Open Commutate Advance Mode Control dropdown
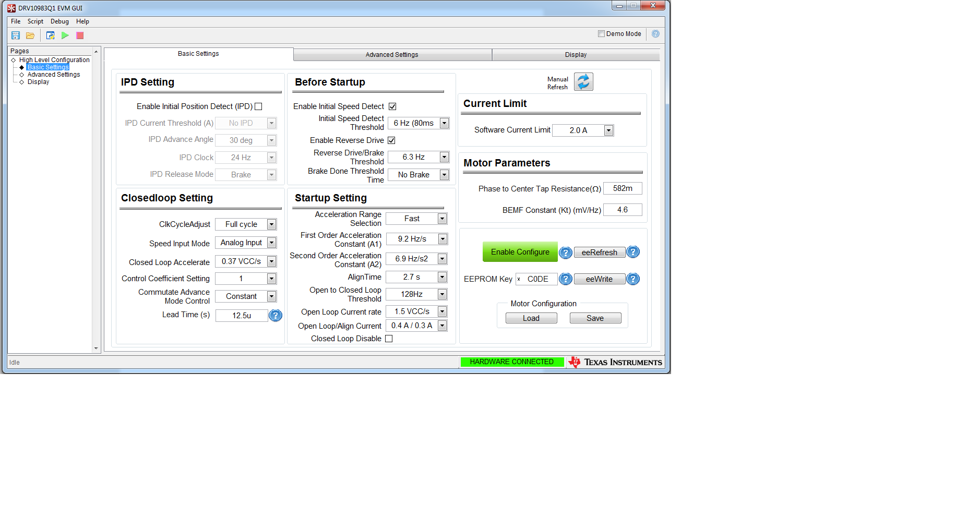Image resolution: width=980 pixels, height=529 pixels. click(246, 296)
